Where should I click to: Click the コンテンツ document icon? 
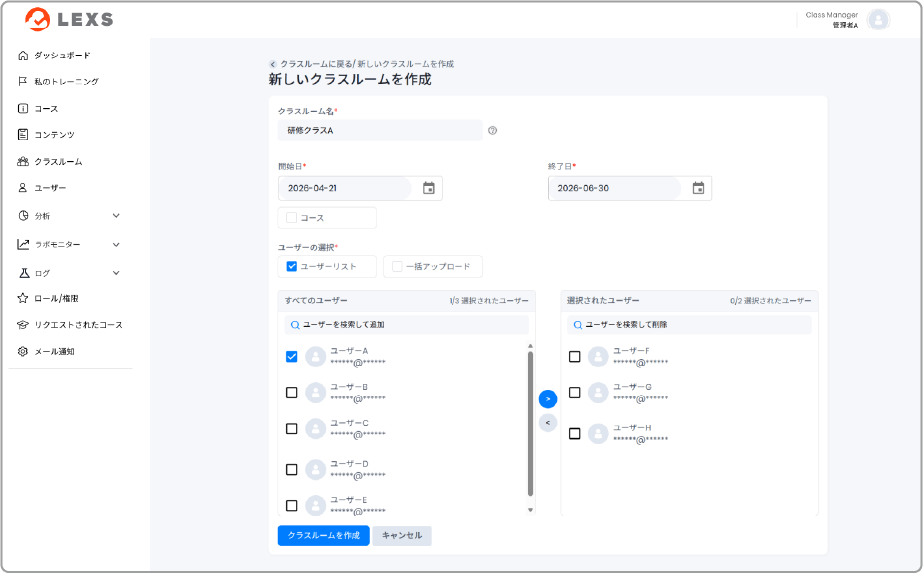pos(23,134)
